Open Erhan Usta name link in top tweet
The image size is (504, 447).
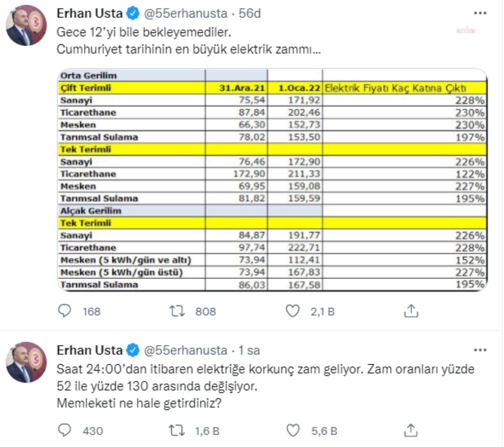click(x=89, y=13)
